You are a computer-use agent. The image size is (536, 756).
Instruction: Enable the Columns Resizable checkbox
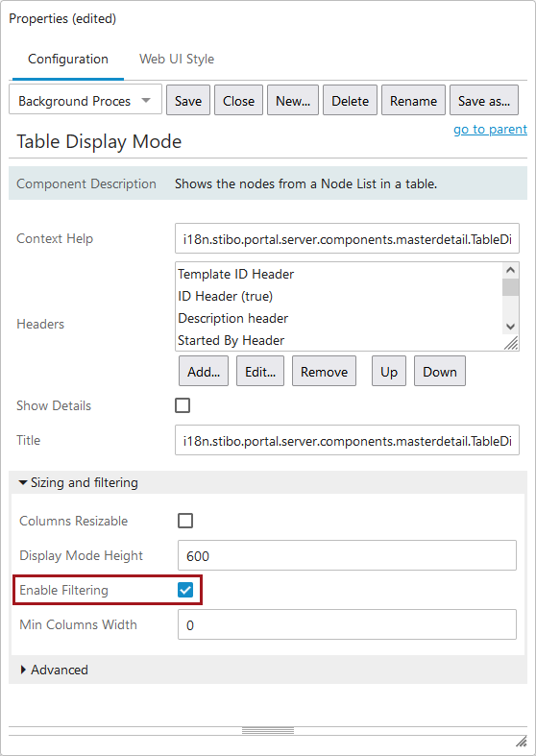pyautogui.click(x=185, y=521)
